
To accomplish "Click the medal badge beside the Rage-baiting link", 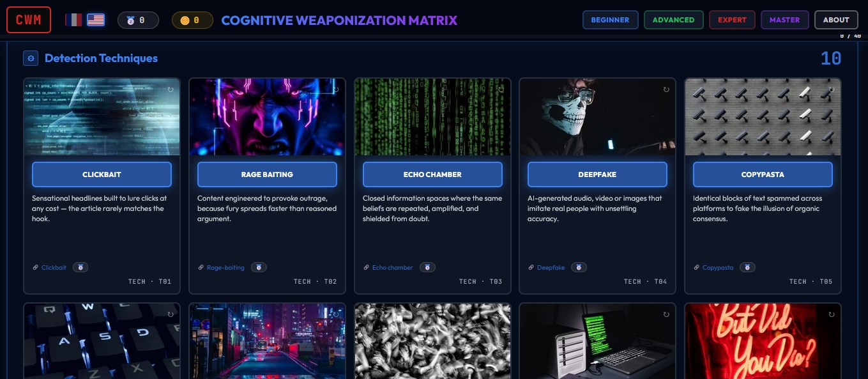I will pyautogui.click(x=259, y=267).
